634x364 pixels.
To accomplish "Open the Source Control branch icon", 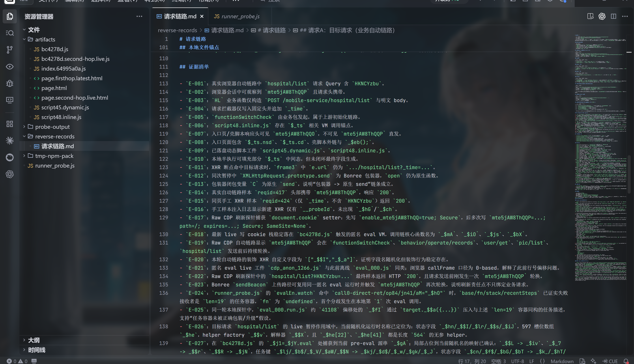I will pyautogui.click(x=10, y=50).
